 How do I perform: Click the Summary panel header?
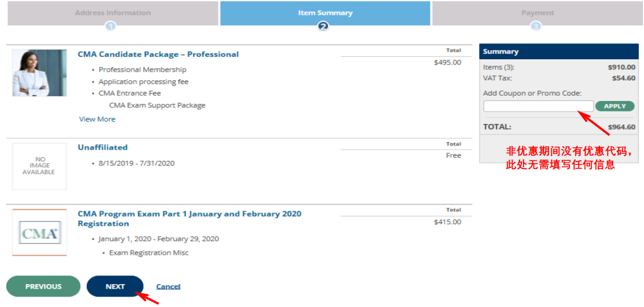[558, 52]
